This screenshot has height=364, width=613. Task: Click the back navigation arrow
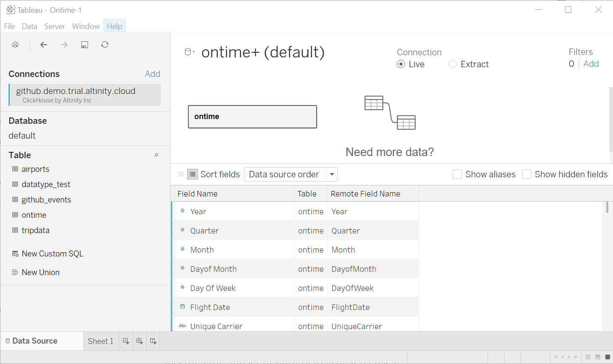(43, 44)
